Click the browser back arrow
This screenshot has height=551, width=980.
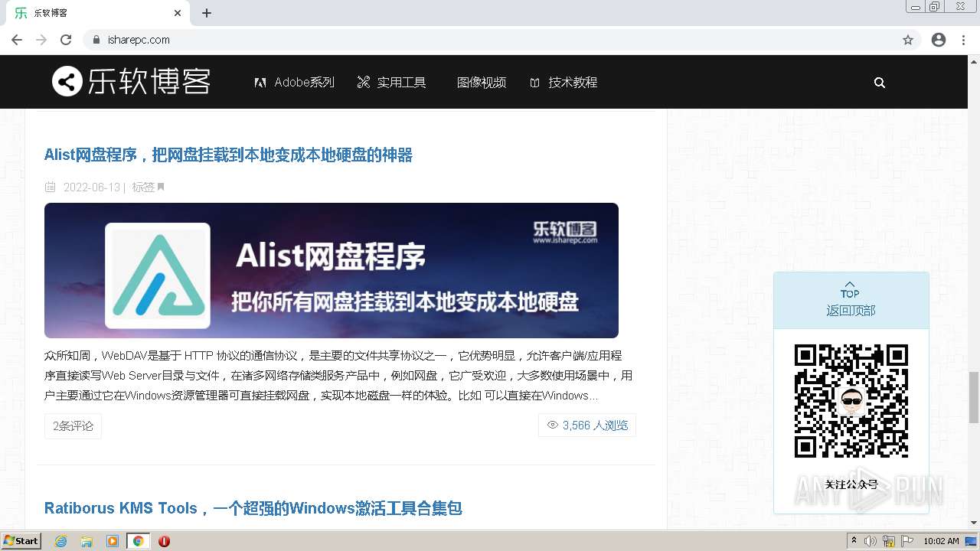coord(17,40)
